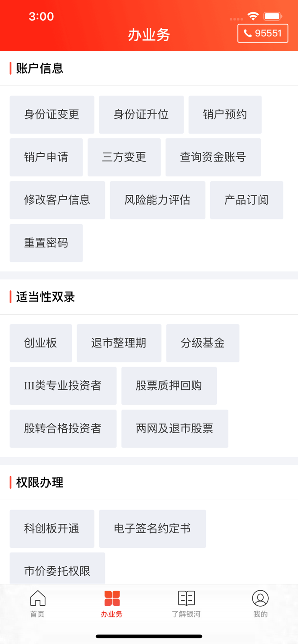Image resolution: width=298 pixels, height=644 pixels.
Task: Tap the 首页 home icon
Action: [x=37, y=597]
